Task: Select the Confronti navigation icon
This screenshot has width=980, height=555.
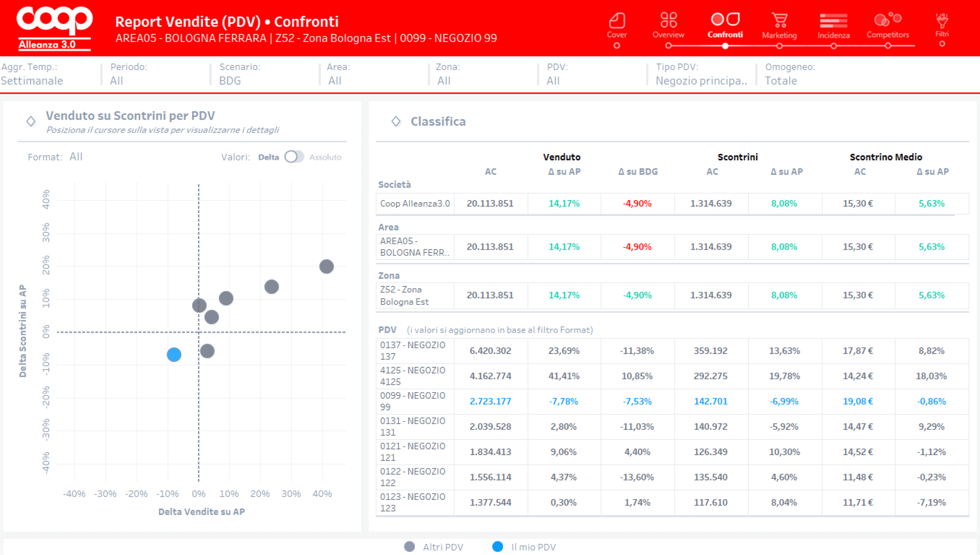Action: coord(725,19)
